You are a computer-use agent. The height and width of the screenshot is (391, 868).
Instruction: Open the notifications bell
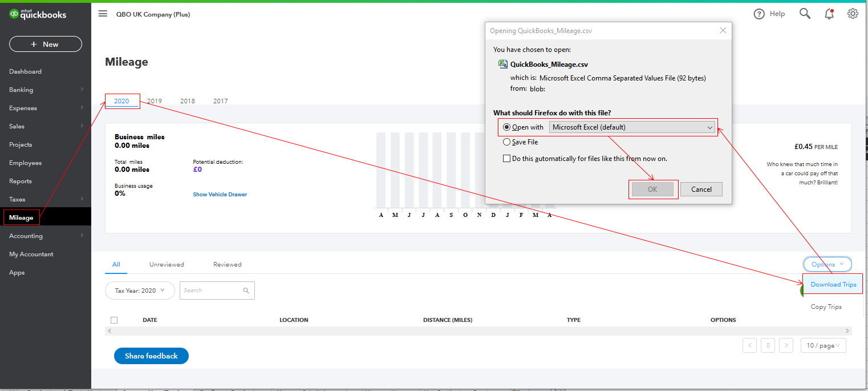[x=829, y=14]
